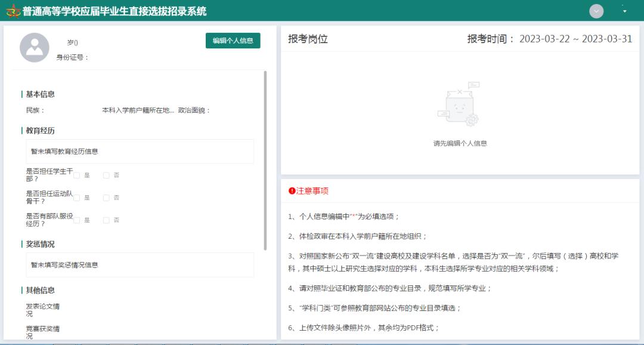Image resolution: width=644 pixels, height=345 pixels.
Task: Open the small triangle dropdown at top right
Action: (x=624, y=11)
